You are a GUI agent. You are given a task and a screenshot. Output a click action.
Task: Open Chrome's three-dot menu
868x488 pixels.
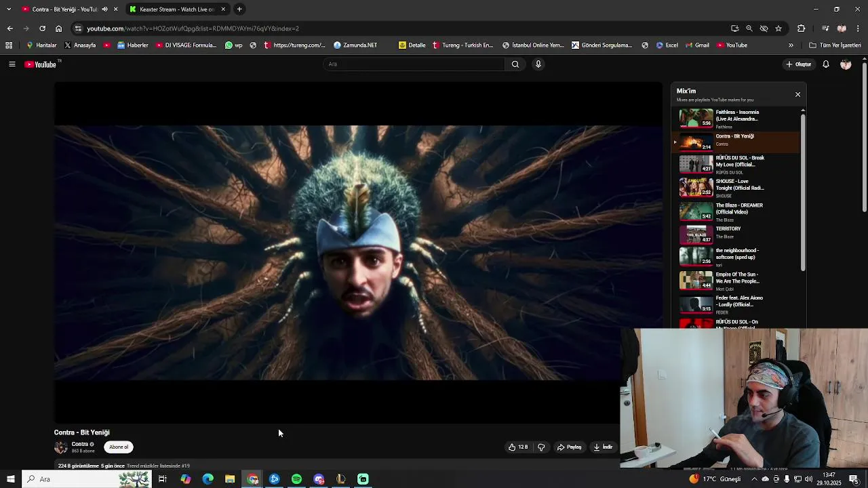(x=858, y=28)
